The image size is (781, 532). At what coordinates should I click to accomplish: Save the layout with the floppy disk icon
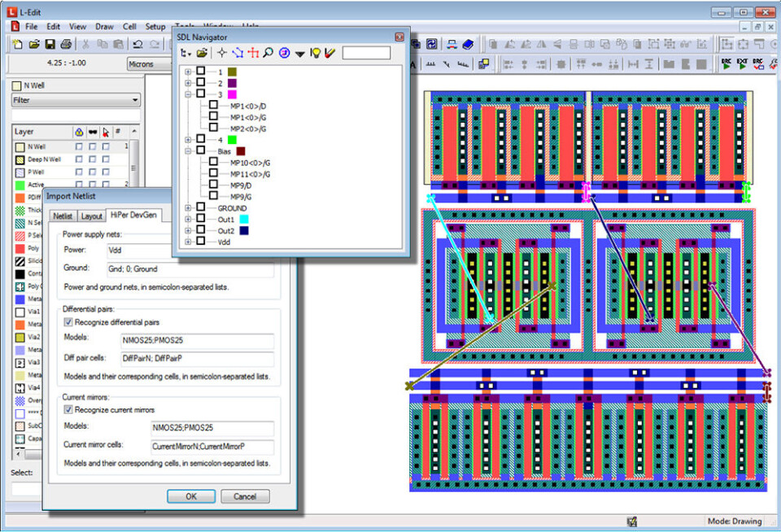click(x=50, y=44)
